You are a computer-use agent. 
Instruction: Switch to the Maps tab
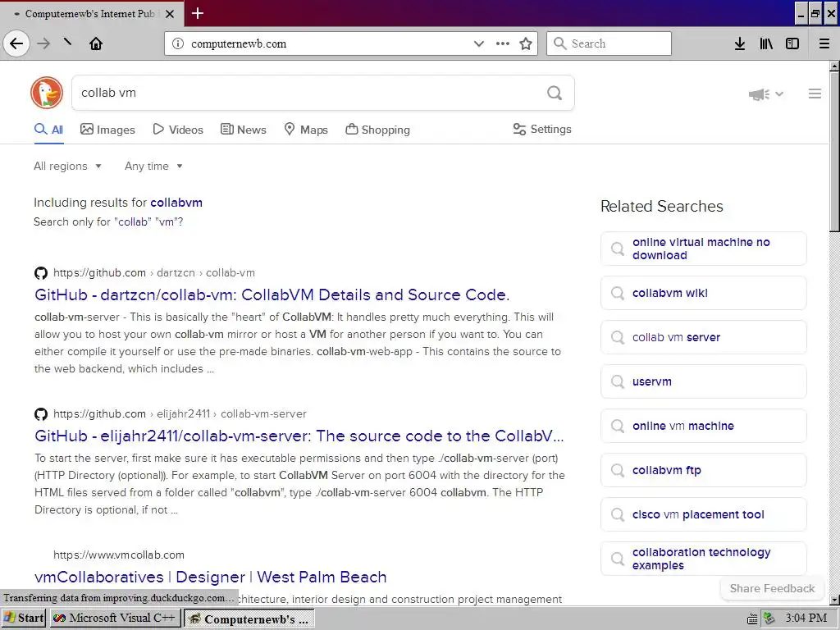click(x=306, y=130)
